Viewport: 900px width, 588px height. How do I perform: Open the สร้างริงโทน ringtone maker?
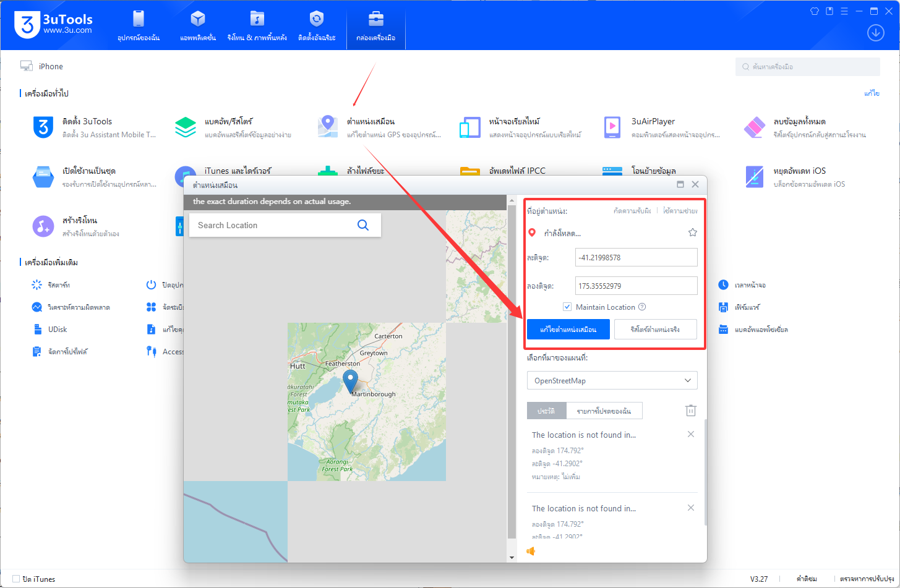click(x=75, y=226)
